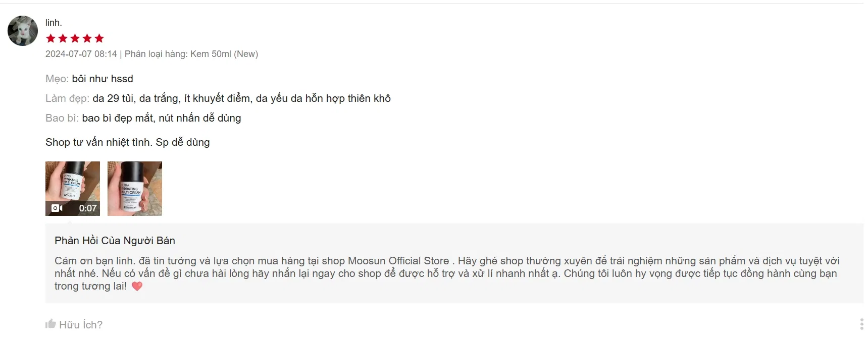The image size is (868, 340).
Task: Click the Bao bì review line
Action: tap(143, 118)
